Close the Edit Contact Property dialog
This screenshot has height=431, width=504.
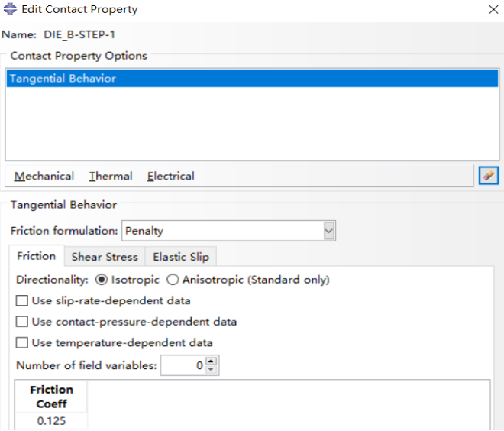click(493, 9)
